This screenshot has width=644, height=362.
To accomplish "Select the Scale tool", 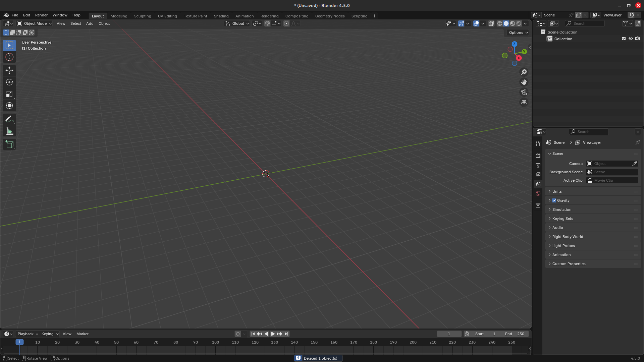I will 9,94.
